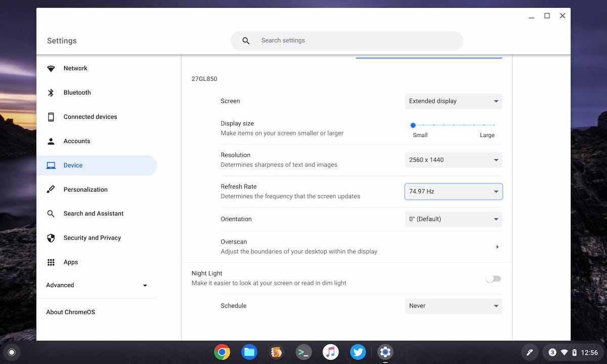This screenshot has width=607, height=364.
Task: Go to Bluetooth settings
Action: tap(97, 93)
